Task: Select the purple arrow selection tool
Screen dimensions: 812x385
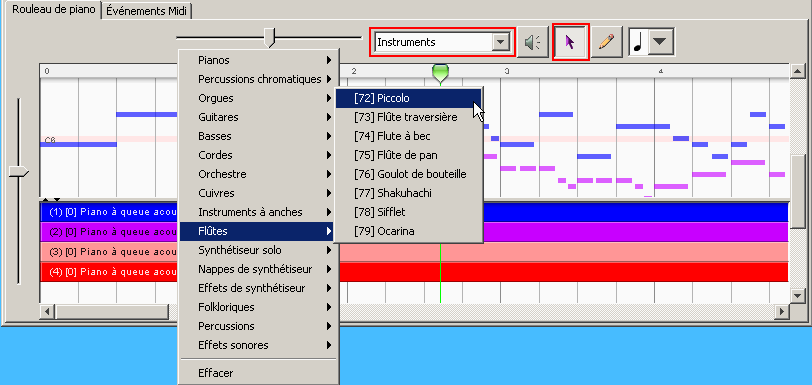Action: pos(571,42)
